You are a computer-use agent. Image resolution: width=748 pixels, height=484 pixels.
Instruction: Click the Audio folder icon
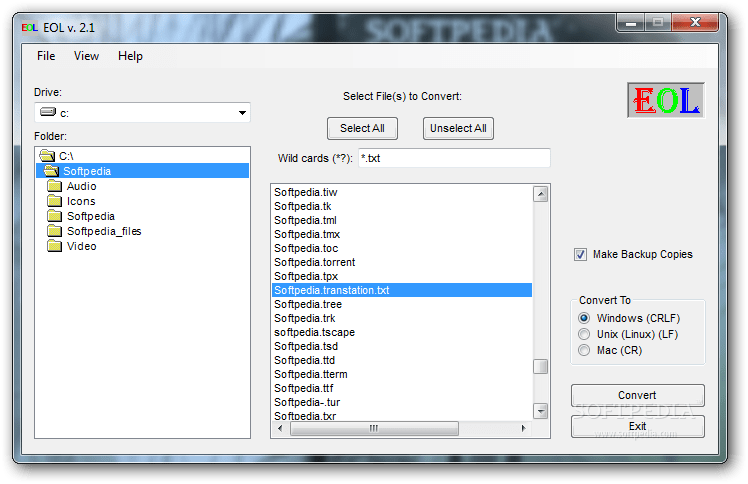tap(54, 185)
